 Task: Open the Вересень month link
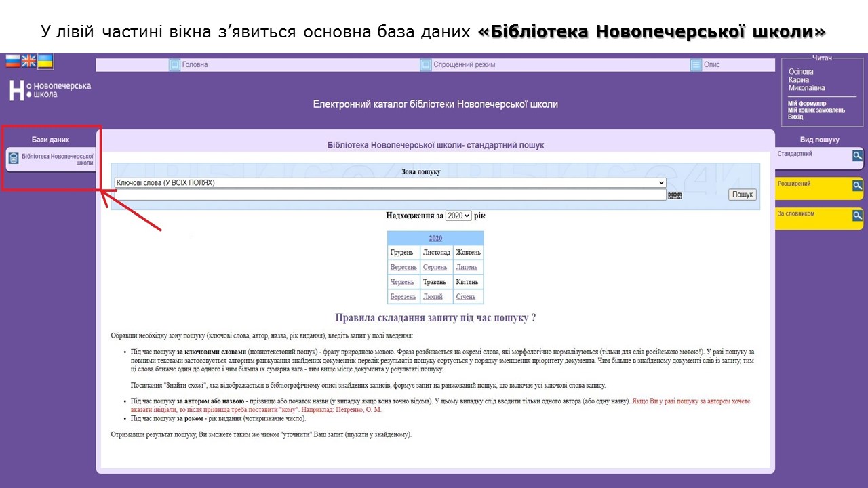point(403,267)
